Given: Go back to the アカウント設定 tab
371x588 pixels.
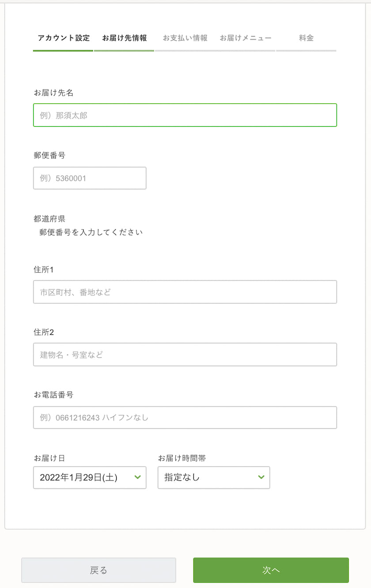Looking at the screenshot, I should tap(63, 38).
